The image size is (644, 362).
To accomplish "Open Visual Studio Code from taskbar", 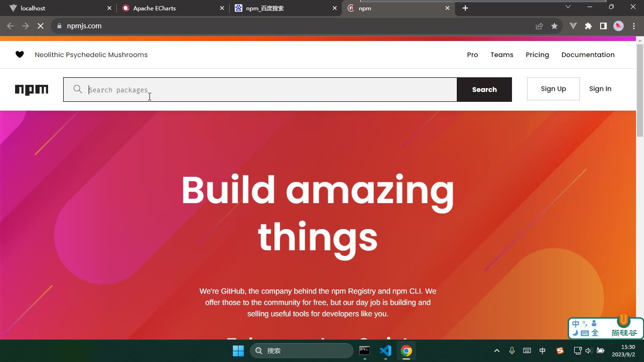I will pyautogui.click(x=386, y=351).
